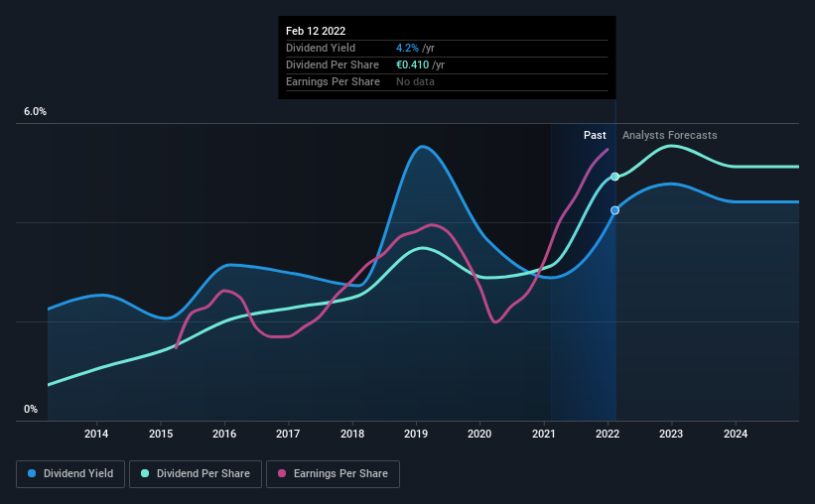Image resolution: width=815 pixels, height=504 pixels.
Task: Click the 2017 x-axis label
Action: 288,434
